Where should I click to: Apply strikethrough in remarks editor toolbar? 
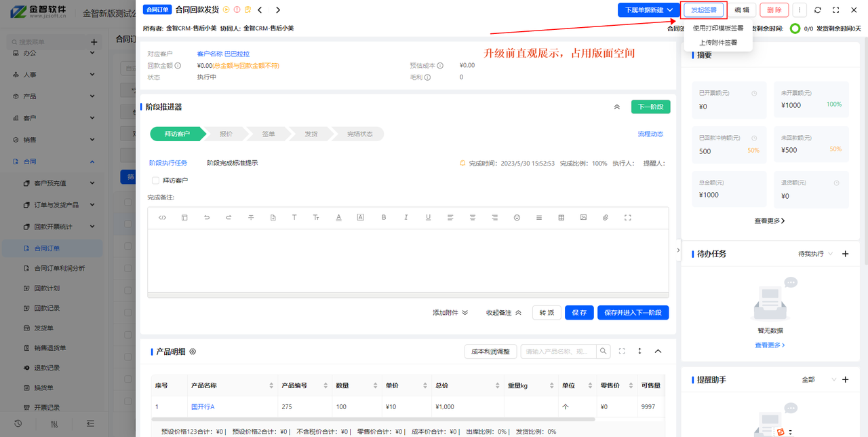point(251,217)
